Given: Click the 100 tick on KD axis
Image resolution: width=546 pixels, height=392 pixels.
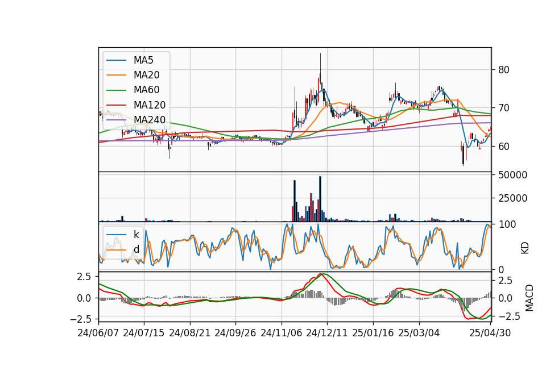Looking at the screenshot, I should 507,224.
